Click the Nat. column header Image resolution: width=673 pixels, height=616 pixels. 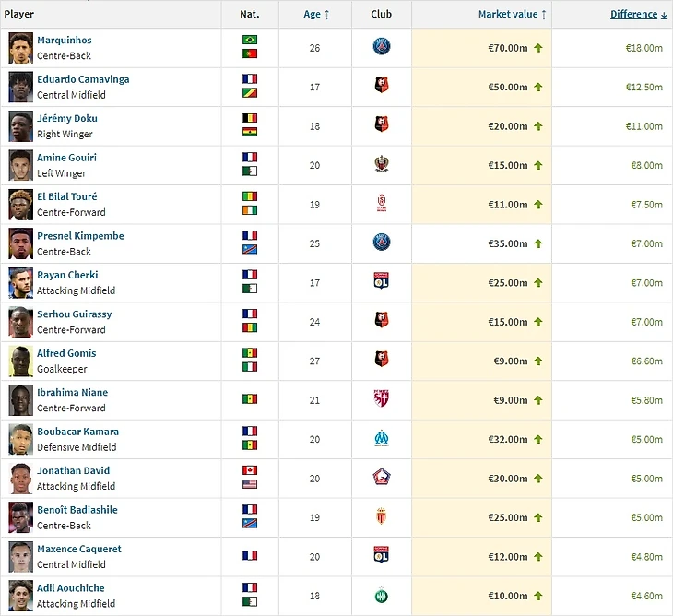click(x=249, y=15)
